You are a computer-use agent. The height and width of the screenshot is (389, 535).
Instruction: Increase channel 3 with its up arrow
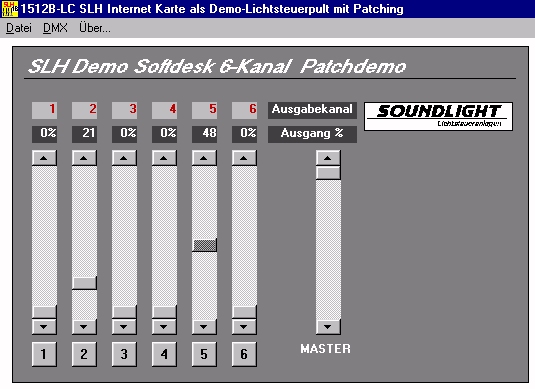tap(124, 158)
